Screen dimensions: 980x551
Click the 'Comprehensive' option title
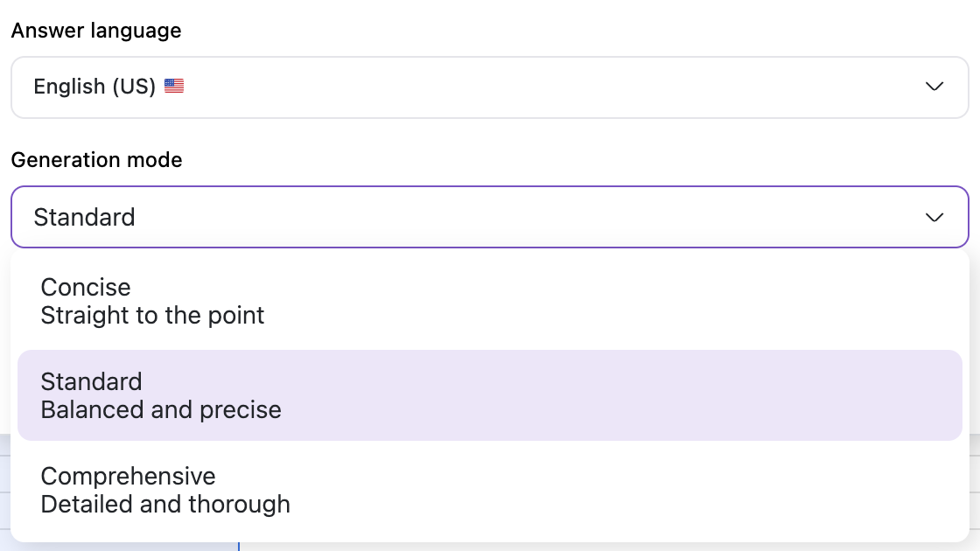(128, 476)
